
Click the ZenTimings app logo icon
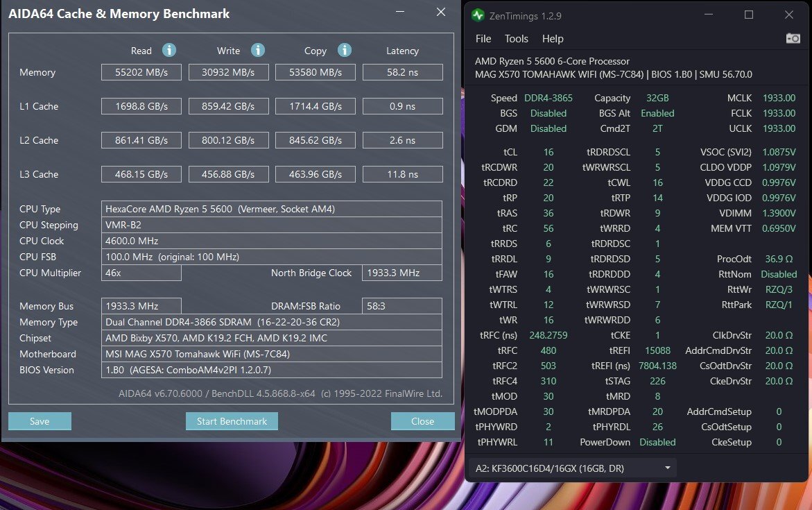click(x=478, y=15)
